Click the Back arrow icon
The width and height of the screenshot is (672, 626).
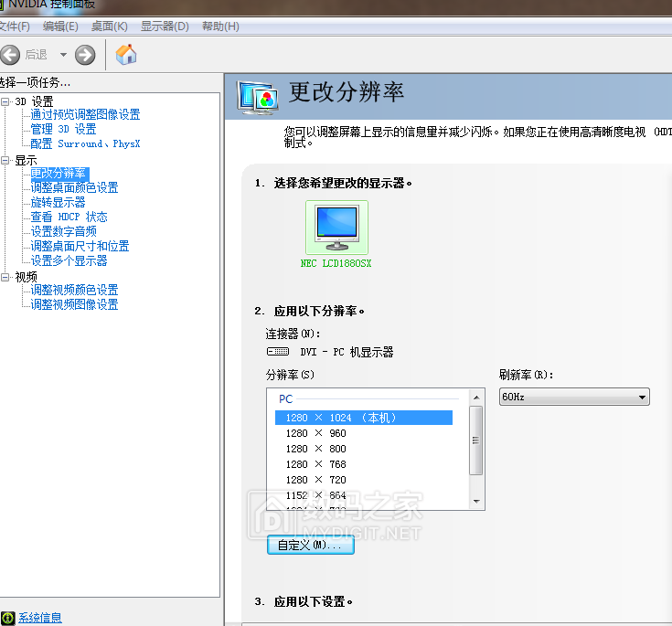pyautogui.click(x=10, y=55)
